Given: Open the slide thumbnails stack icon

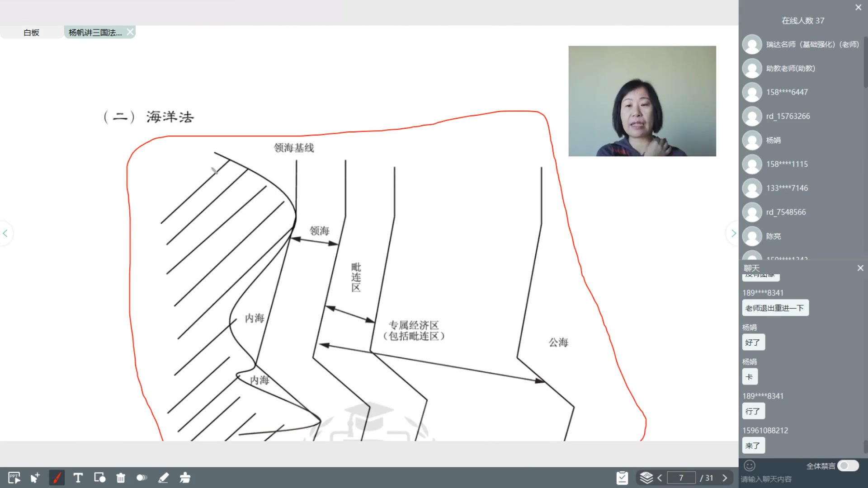Looking at the screenshot, I should click(646, 478).
